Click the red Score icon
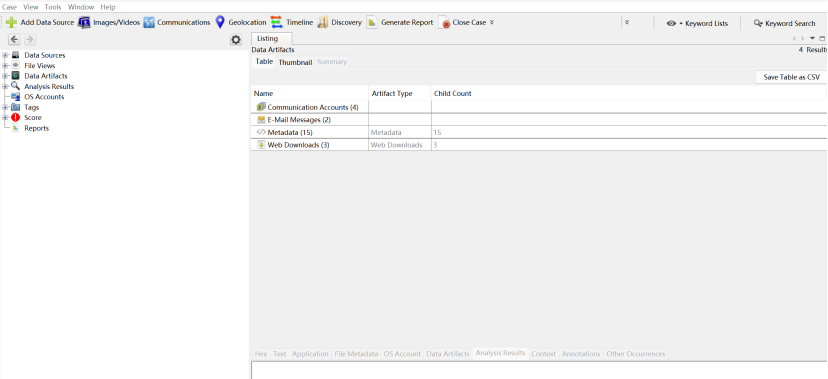This screenshot has width=828, height=379. [x=15, y=118]
